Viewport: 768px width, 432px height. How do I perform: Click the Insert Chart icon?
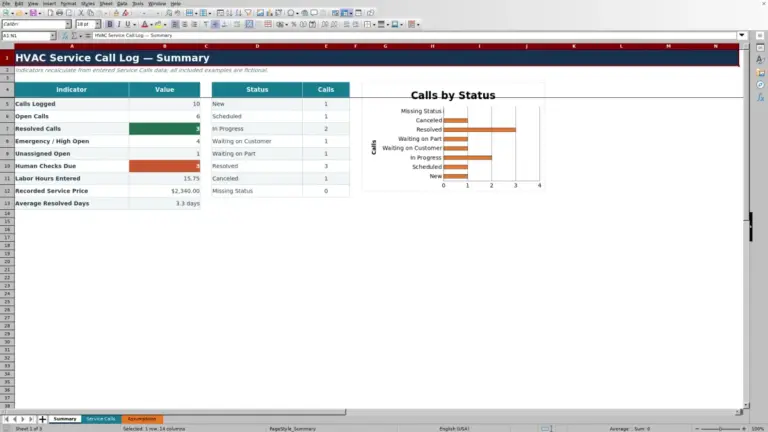pos(269,13)
